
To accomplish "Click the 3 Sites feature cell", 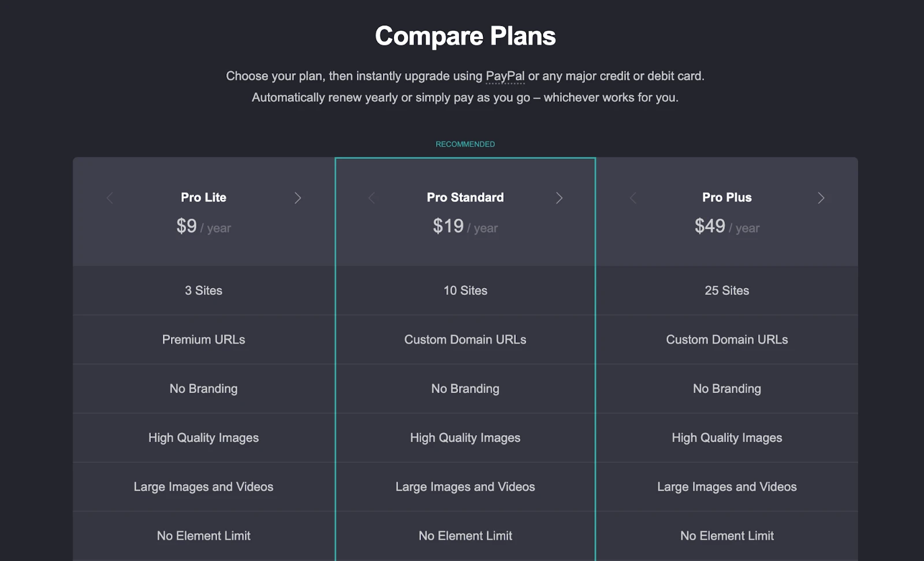I will pos(203,290).
